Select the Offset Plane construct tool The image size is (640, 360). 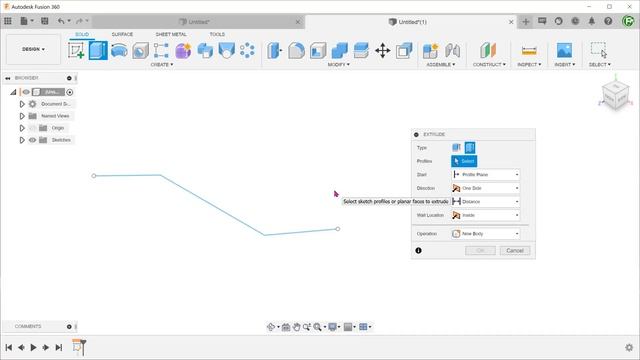(x=488, y=51)
